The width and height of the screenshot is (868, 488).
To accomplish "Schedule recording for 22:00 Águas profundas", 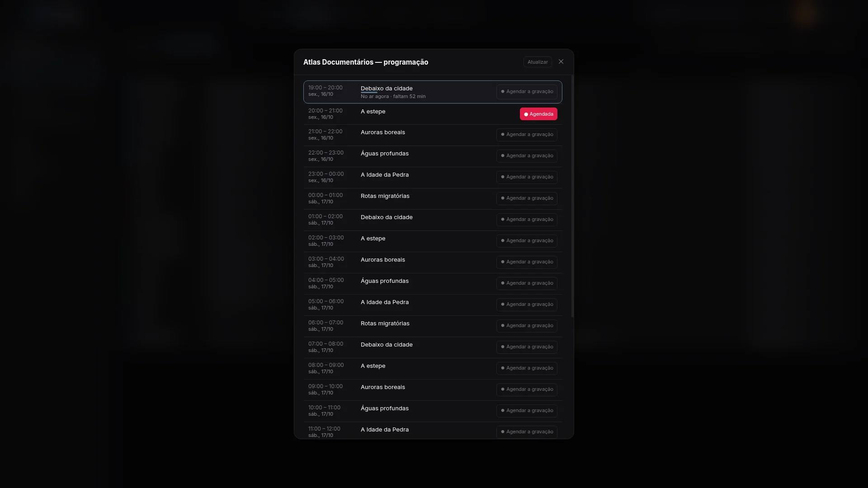I will coord(527,156).
